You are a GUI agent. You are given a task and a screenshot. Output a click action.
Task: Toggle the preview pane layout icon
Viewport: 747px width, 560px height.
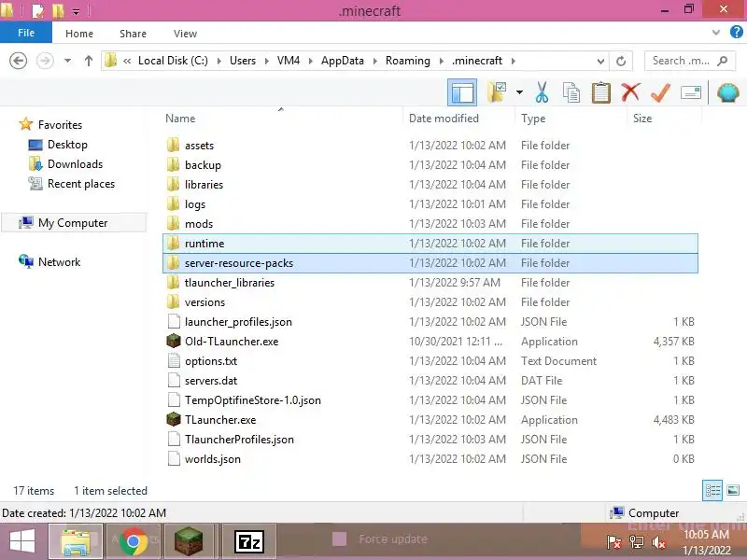coord(462,92)
